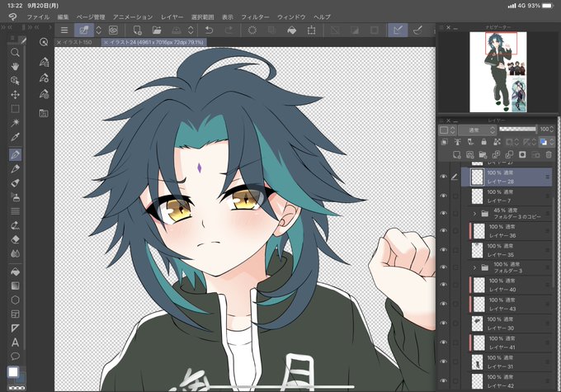The width and height of the screenshot is (561, 392).
Task: Click the New raster layer icon
Action: pyautogui.click(x=457, y=154)
